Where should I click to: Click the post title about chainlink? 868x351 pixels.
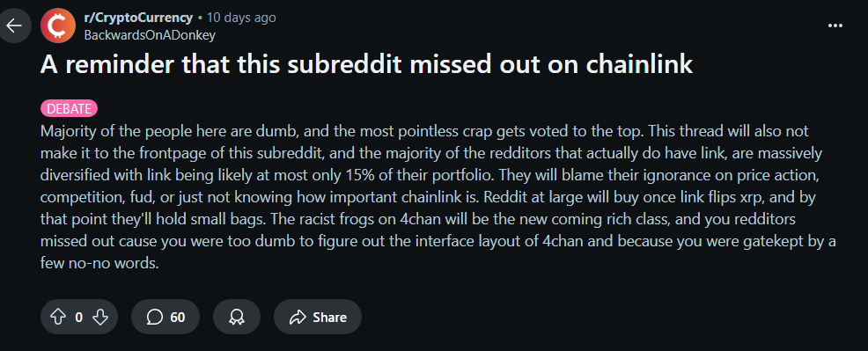click(x=366, y=65)
